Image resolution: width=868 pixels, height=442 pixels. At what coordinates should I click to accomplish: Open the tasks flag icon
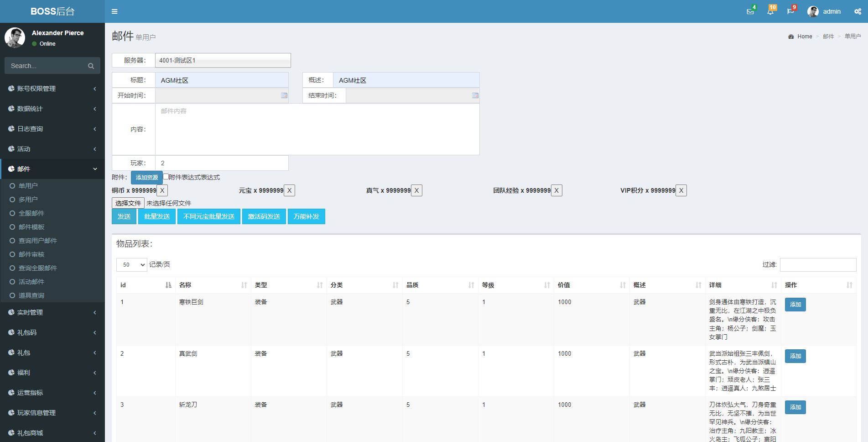point(790,11)
